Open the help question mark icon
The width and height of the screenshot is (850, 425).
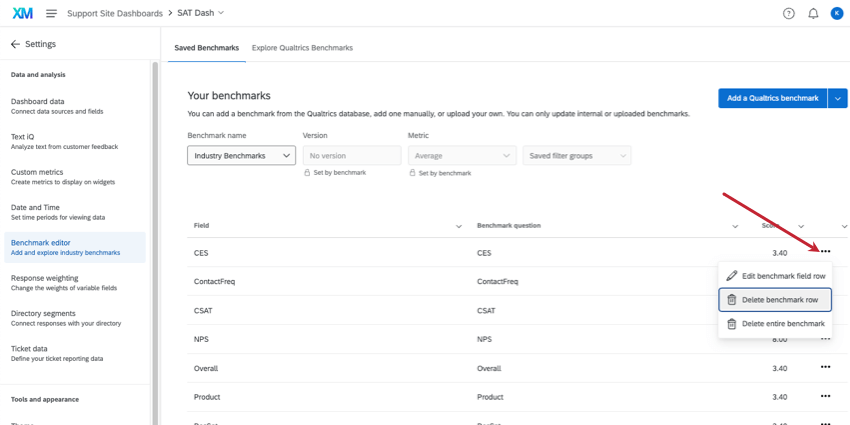788,13
